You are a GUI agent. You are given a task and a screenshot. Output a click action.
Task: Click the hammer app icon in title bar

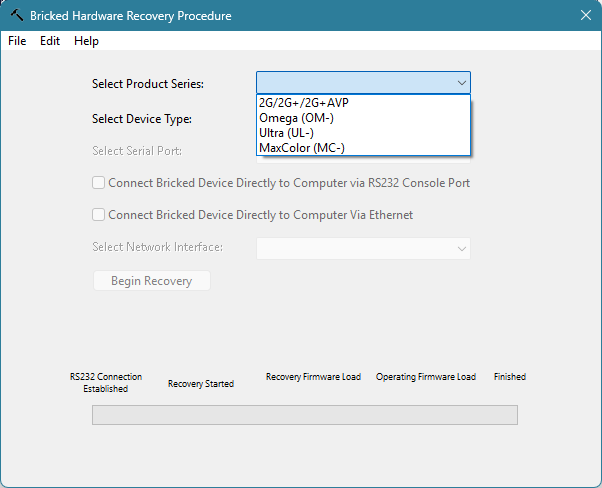pyautogui.click(x=17, y=15)
